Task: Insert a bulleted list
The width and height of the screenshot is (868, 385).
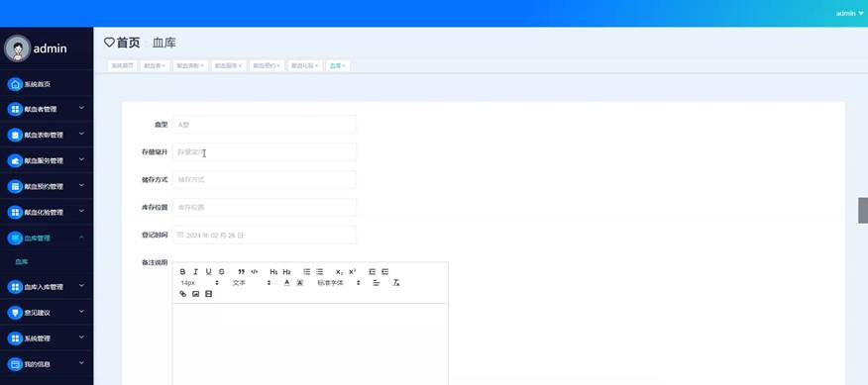Action: click(x=319, y=271)
